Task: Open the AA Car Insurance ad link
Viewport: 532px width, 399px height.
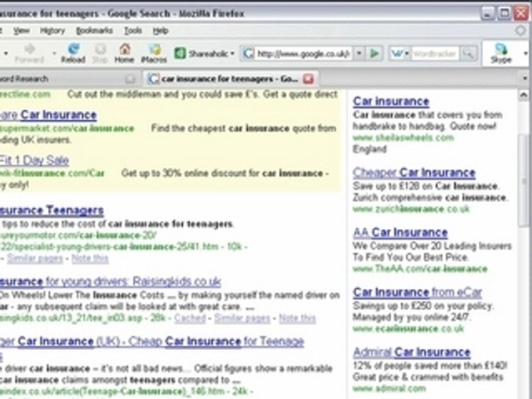Action: pos(400,232)
